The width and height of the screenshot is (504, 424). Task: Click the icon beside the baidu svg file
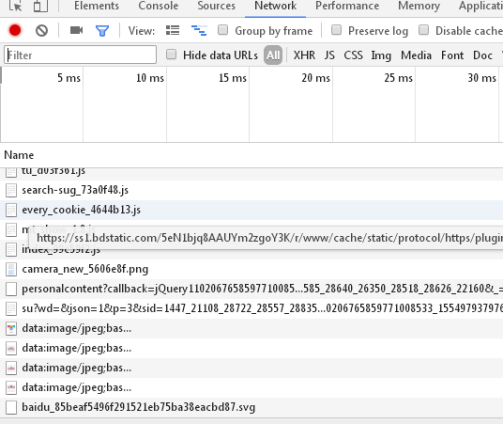(11, 407)
